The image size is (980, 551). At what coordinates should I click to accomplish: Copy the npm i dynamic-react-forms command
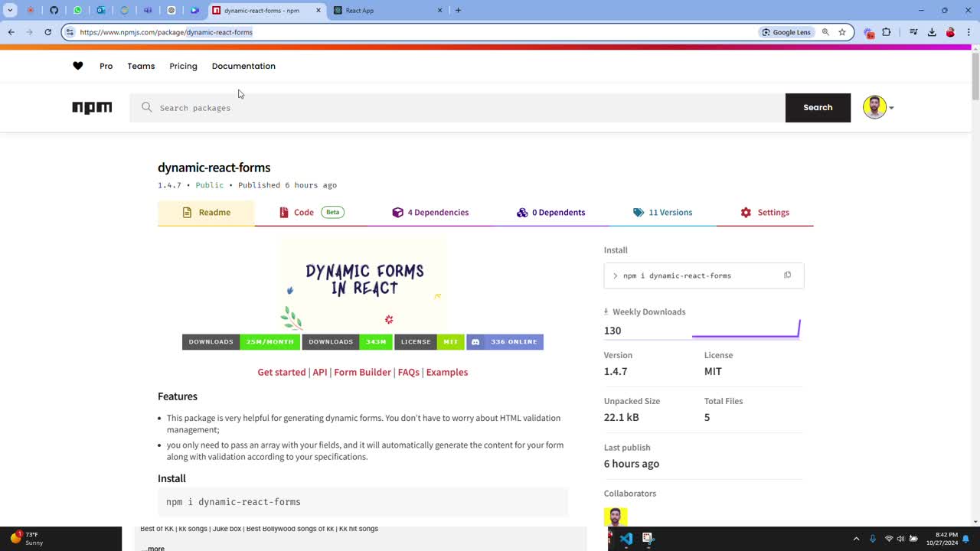click(x=787, y=275)
